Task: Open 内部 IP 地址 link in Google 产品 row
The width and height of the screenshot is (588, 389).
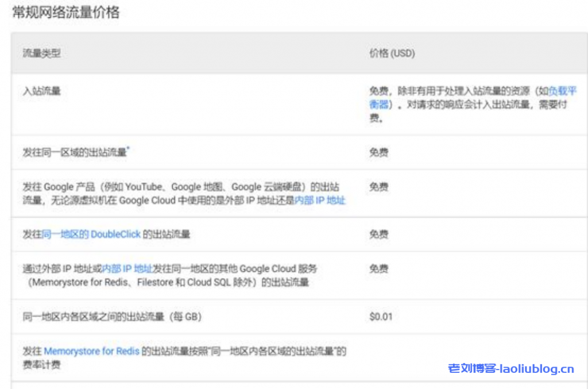Action: coord(320,201)
